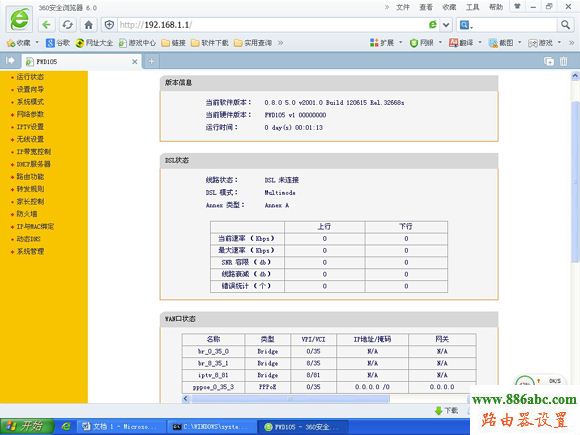Open 收藏 menu in title bar
The width and height of the screenshot is (580, 435).
point(449,7)
